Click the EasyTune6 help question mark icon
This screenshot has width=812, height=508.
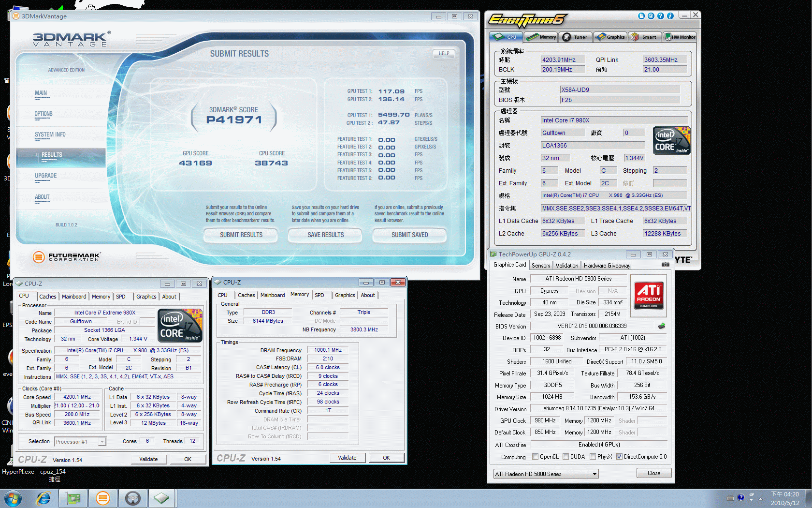661,16
